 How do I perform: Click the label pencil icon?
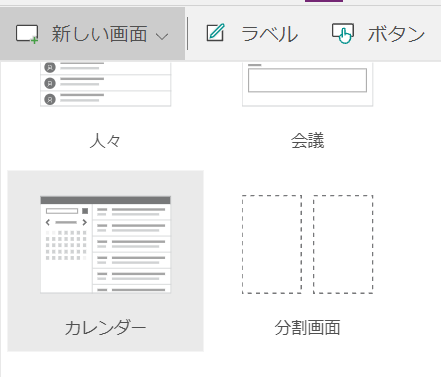pos(215,33)
